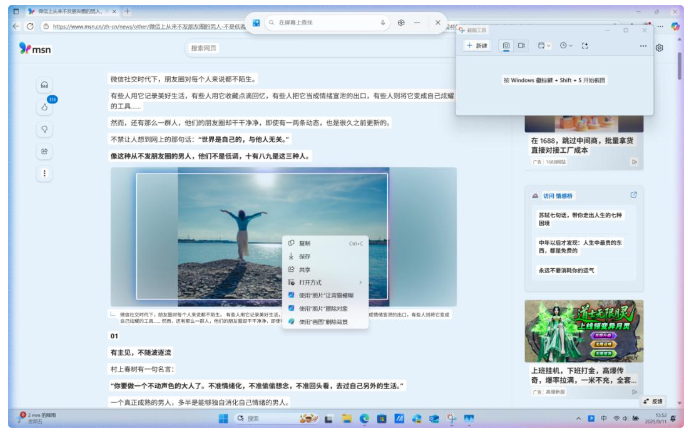Click the external-link icon in the 情感桥 card

click(634, 195)
